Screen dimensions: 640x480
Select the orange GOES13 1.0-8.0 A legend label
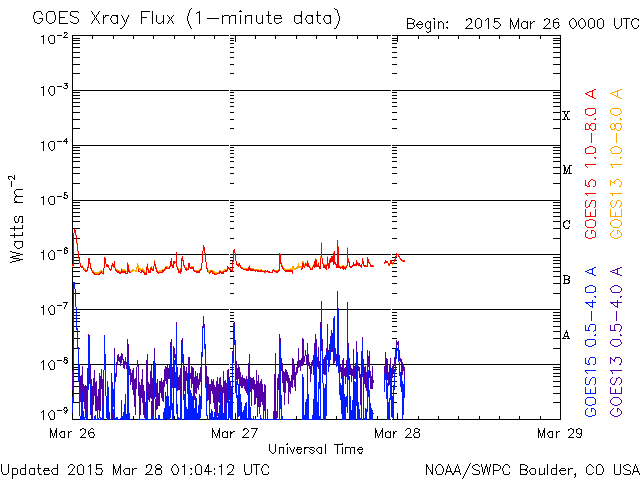(x=616, y=164)
